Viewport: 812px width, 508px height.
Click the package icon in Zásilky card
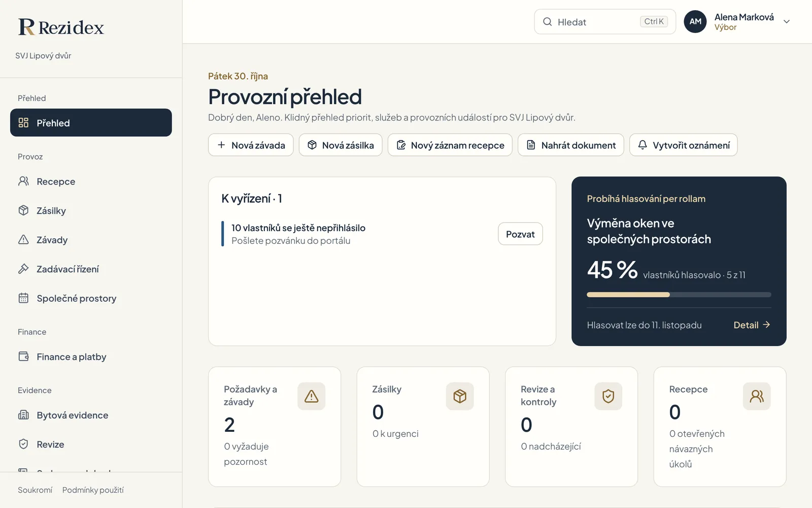click(x=460, y=396)
